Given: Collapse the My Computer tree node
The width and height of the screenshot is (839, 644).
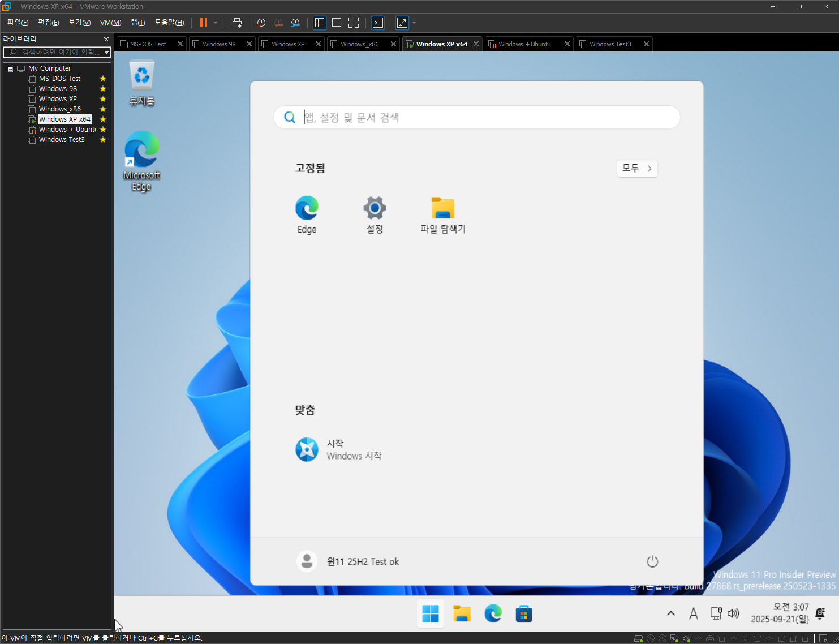Looking at the screenshot, I should 10,69.
